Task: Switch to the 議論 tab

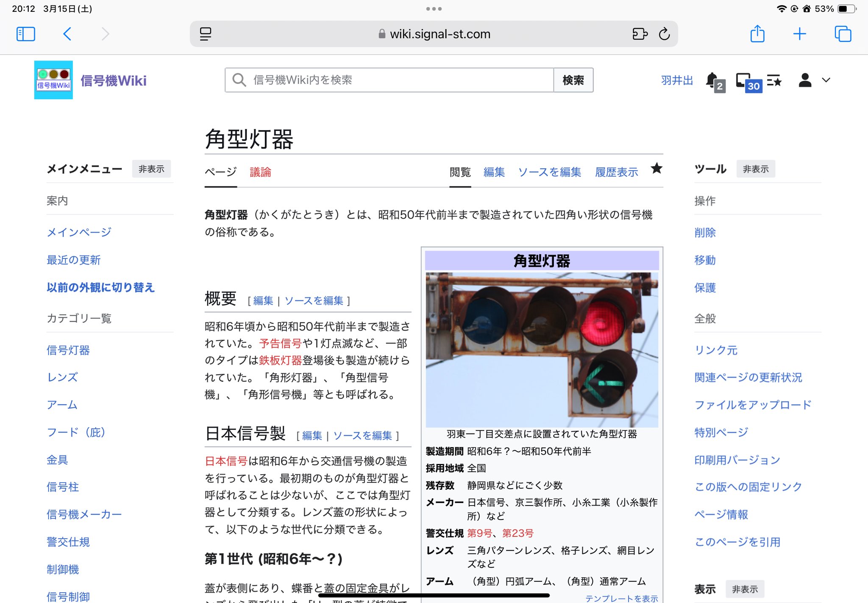Action: 260,172
